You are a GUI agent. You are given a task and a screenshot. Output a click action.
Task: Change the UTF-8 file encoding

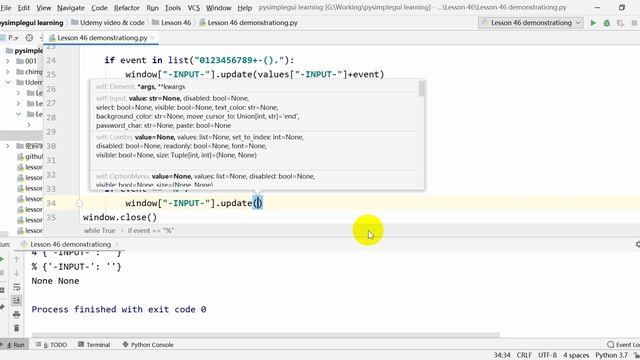(x=547, y=355)
